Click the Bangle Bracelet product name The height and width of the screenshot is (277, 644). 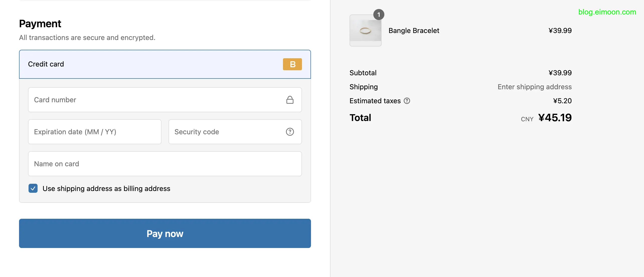click(414, 31)
